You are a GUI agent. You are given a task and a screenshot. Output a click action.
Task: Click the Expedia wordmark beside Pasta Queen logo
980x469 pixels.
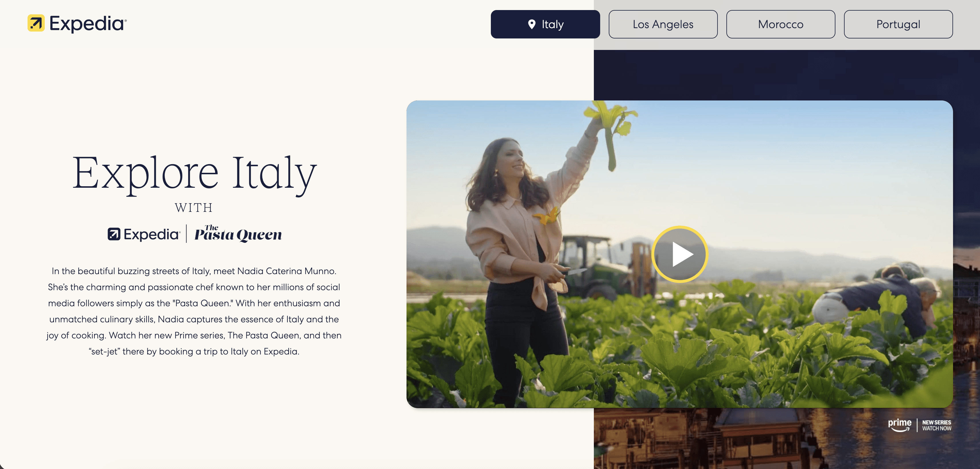pyautogui.click(x=152, y=234)
